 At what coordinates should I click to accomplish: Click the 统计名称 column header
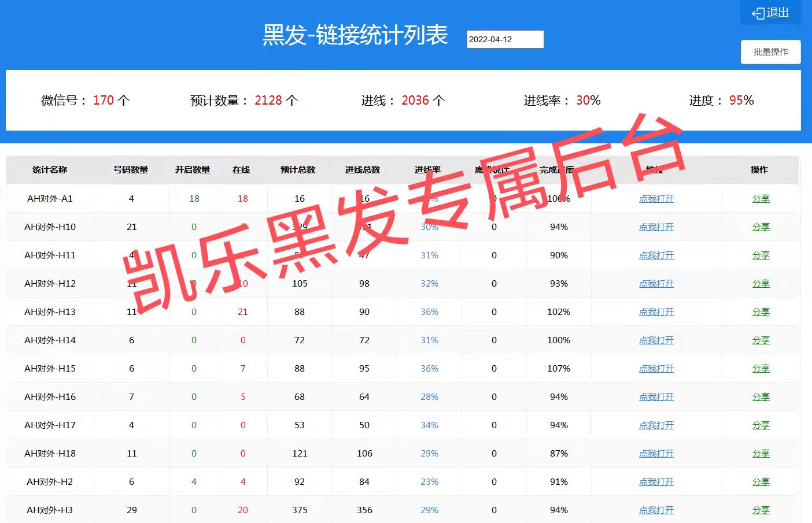[x=50, y=170]
